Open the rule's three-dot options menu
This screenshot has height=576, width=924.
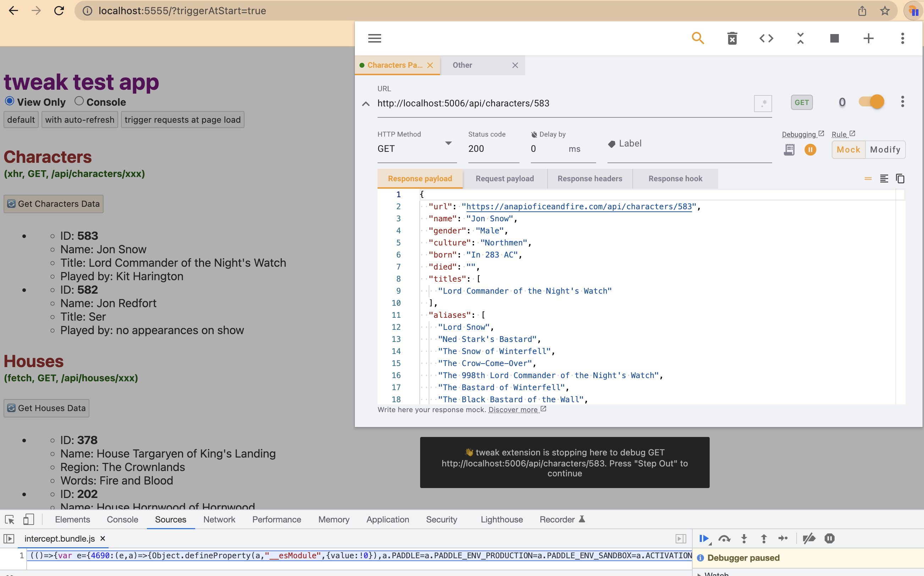(902, 102)
